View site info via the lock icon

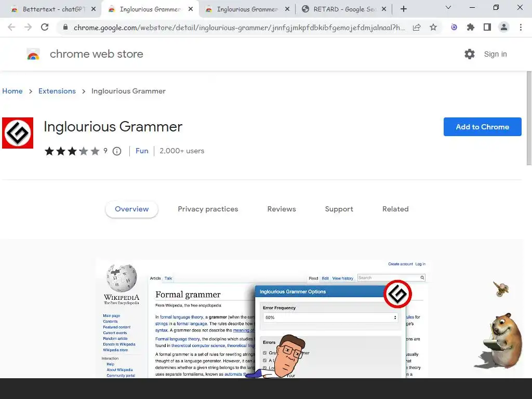pos(65,27)
